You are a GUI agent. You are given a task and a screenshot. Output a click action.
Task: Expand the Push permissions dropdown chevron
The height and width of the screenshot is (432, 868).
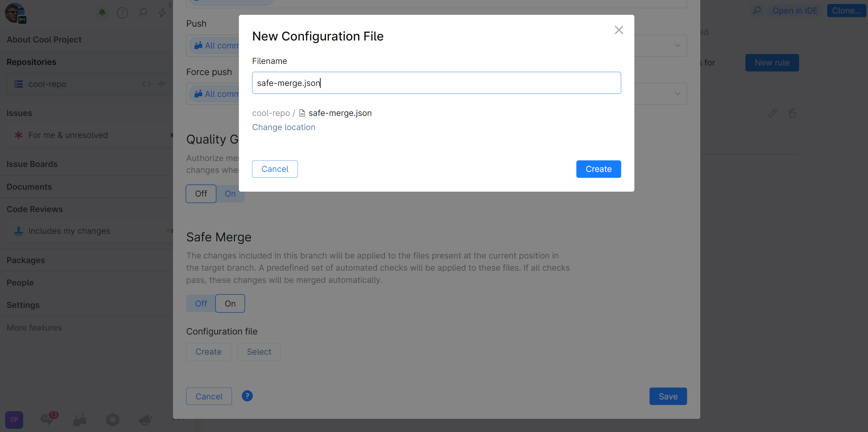tap(678, 45)
